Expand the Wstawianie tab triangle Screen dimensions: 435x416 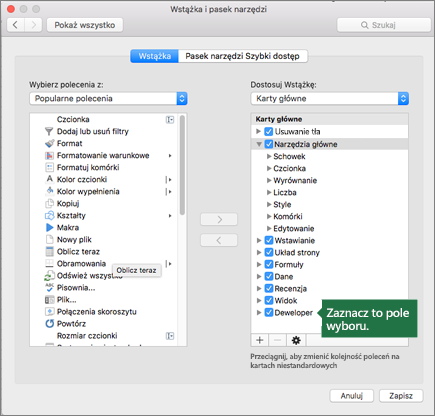click(259, 240)
